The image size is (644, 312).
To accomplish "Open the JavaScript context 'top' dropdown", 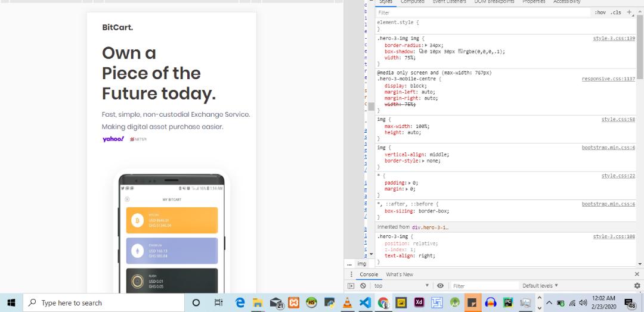I will [402, 286].
